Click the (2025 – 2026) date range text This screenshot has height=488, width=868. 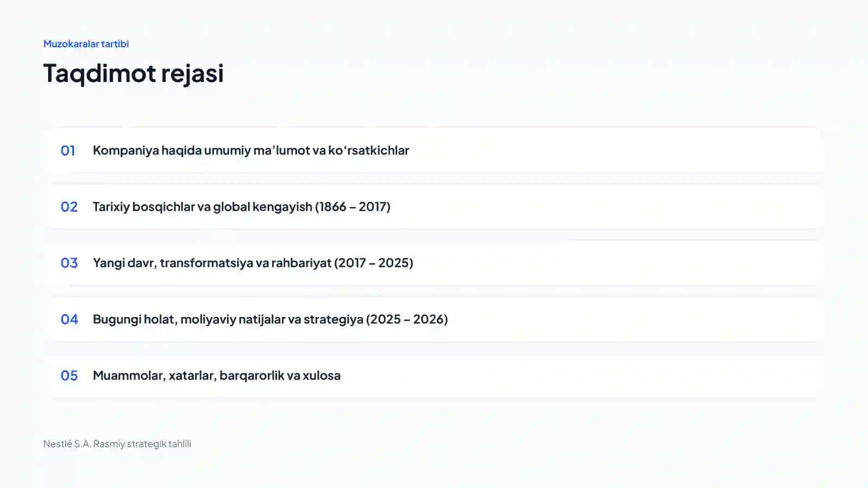click(407, 319)
